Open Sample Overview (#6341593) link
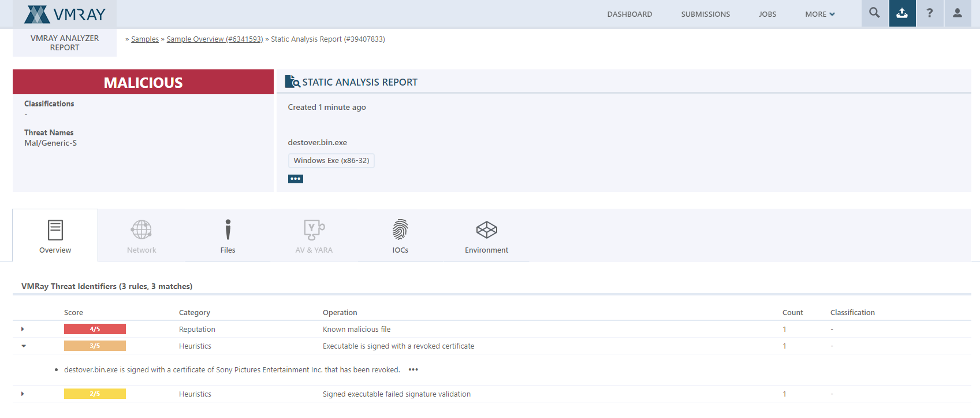 215,39
